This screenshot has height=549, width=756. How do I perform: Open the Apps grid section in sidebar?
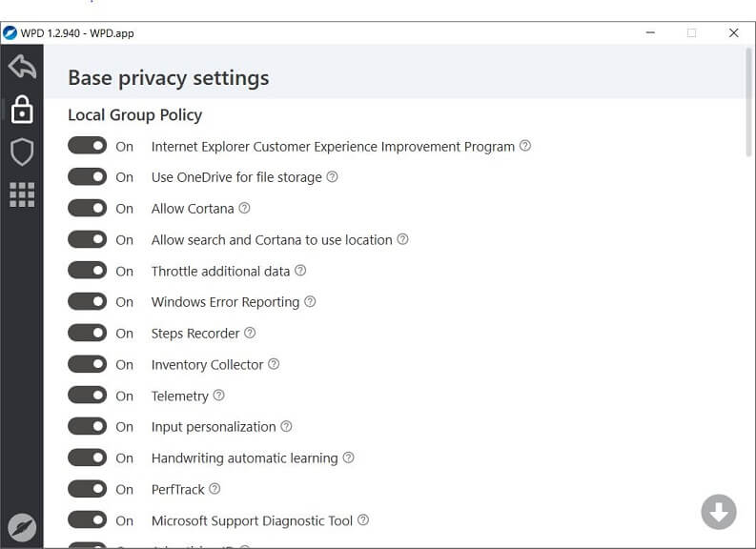point(22,194)
